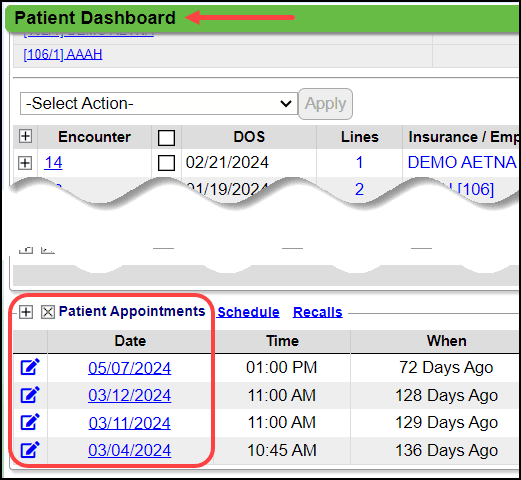Open the Schedule link
The image size is (521, 480).
click(248, 312)
